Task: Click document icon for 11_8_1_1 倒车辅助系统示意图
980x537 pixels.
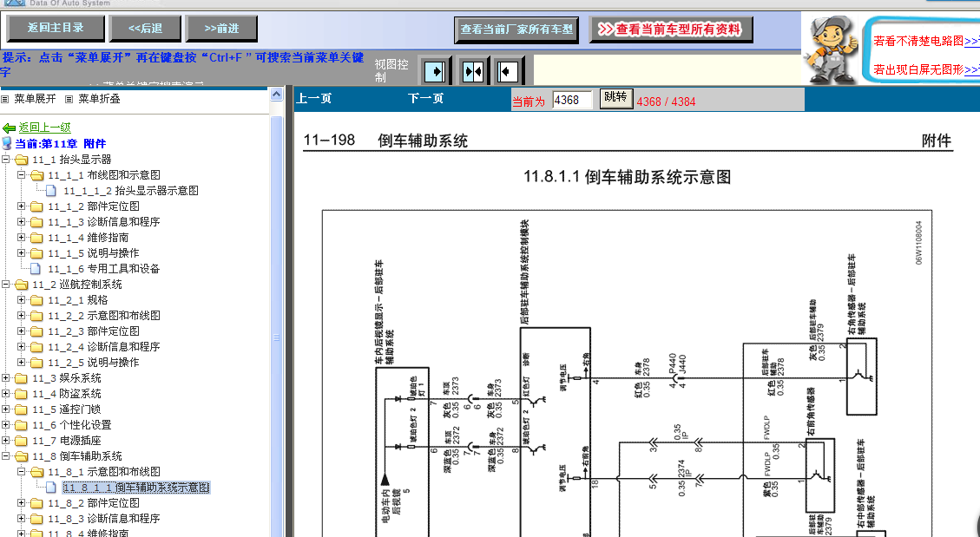Action: click(x=51, y=487)
